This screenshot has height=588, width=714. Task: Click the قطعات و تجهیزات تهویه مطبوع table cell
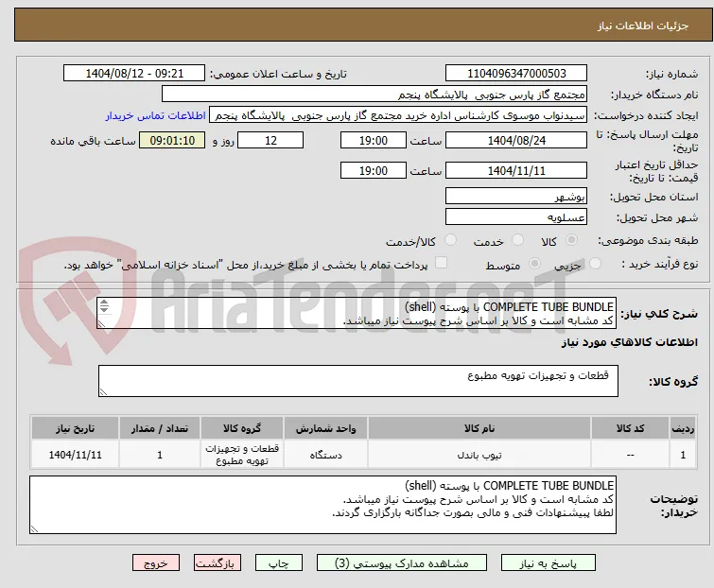tap(242, 455)
